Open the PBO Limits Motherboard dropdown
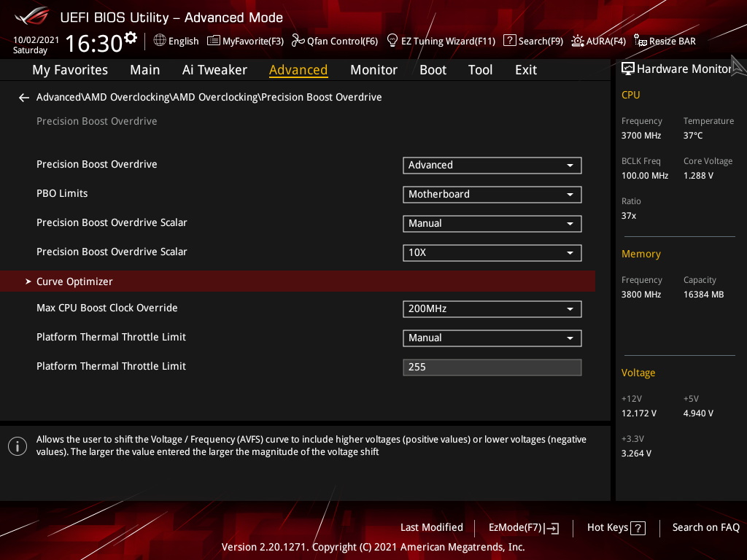This screenshot has width=747, height=560. click(492, 194)
